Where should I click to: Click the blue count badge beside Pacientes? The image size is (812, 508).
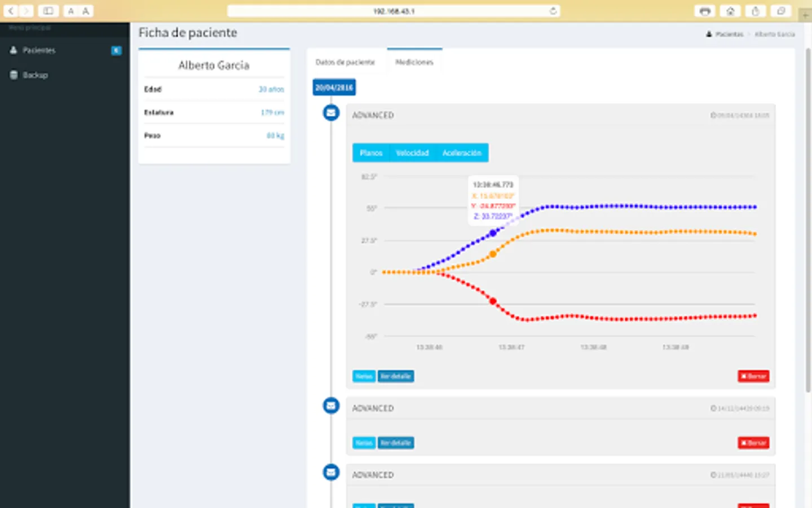[116, 50]
